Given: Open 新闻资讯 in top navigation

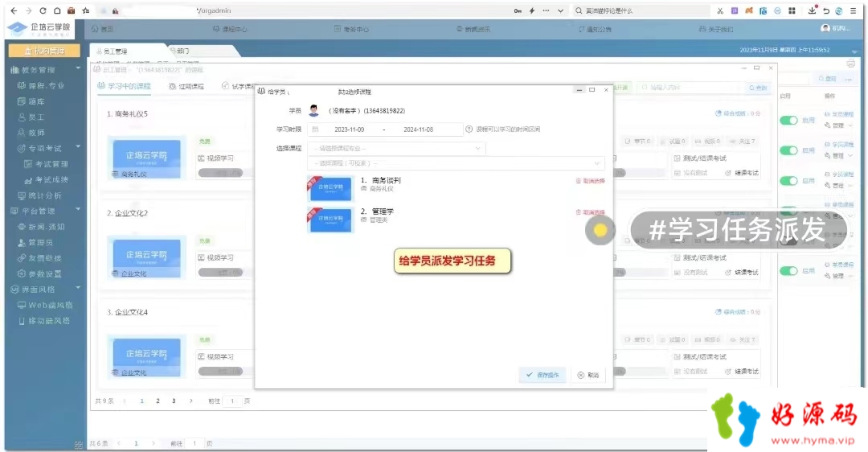Looking at the screenshot, I should (x=473, y=29).
